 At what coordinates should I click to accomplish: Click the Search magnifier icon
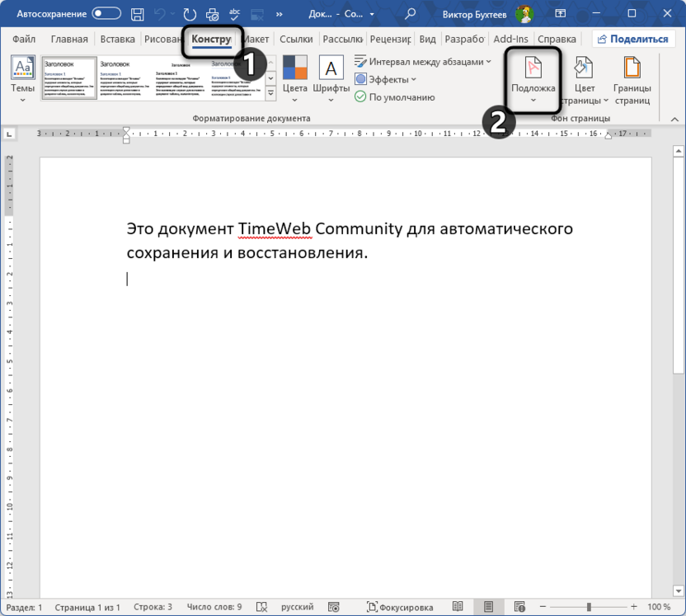[x=410, y=14]
